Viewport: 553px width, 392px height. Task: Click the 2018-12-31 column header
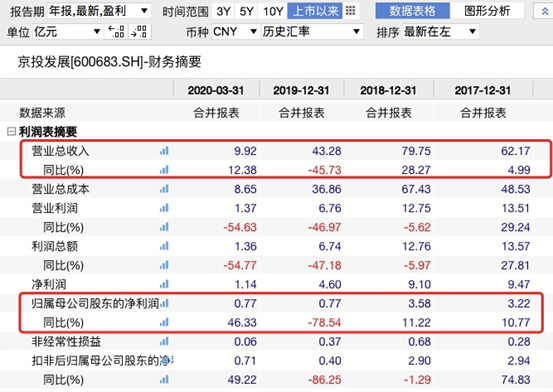(x=388, y=90)
